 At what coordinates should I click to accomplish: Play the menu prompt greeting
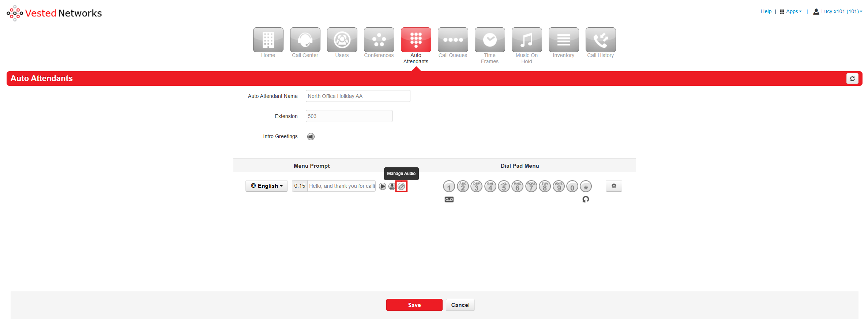(383, 186)
